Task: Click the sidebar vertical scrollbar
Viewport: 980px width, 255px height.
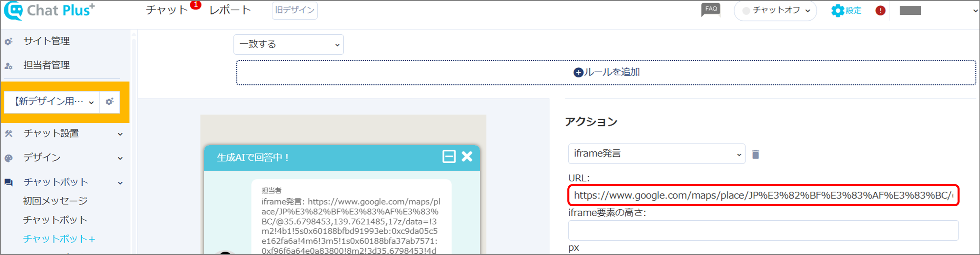Action: [x=134, y=143]
